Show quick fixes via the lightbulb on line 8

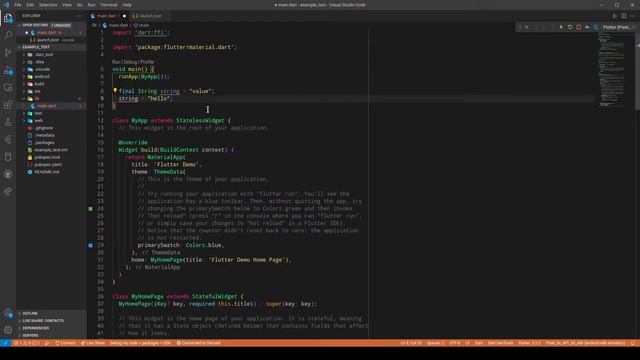115,91
